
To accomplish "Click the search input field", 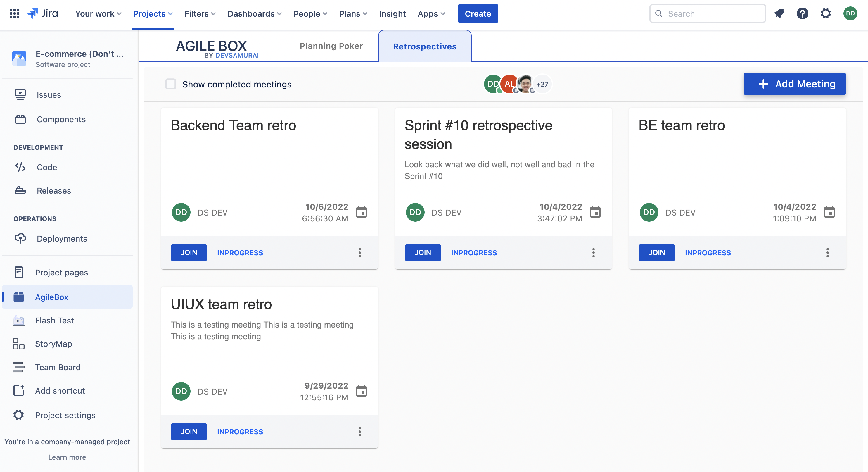I will pyautogui.click(x=708, y=13).
